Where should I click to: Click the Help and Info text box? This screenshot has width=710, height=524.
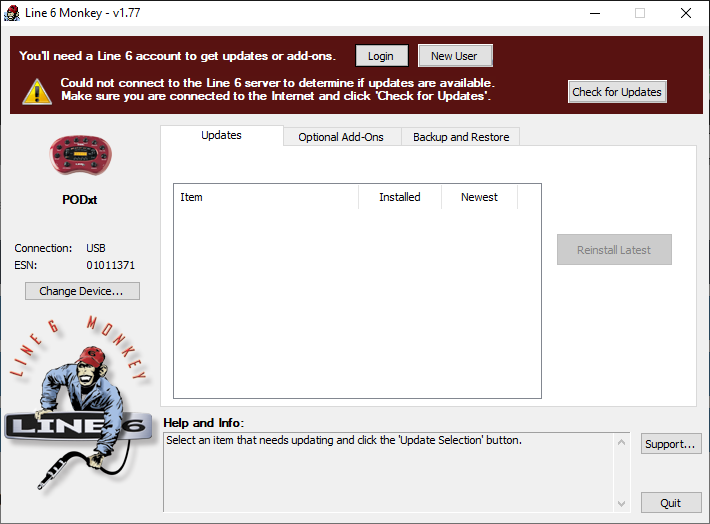[x=396, y=471]
